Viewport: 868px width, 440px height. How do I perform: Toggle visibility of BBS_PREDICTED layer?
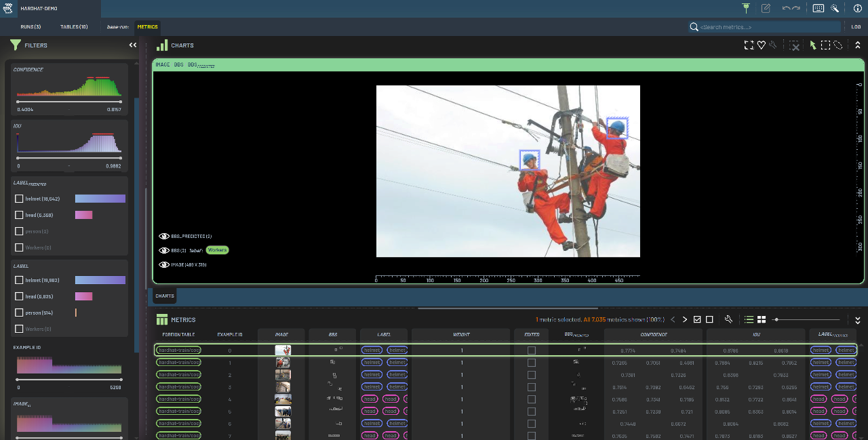[x=164, y=236]
